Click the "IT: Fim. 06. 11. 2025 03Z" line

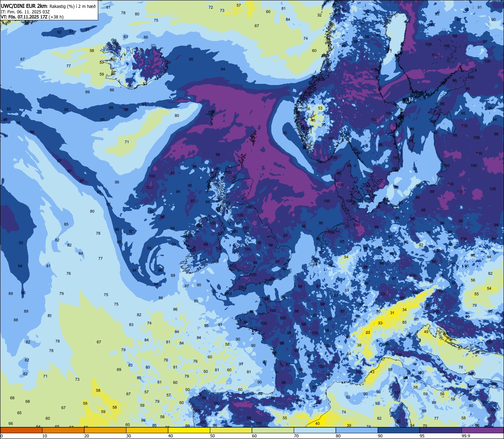pos(25,12)
